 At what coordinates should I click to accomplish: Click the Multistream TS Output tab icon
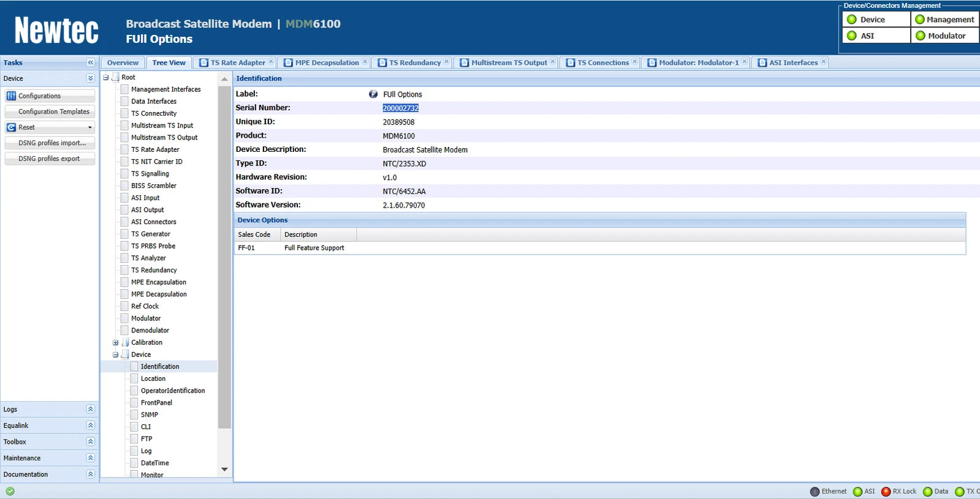tap(465, 62)
